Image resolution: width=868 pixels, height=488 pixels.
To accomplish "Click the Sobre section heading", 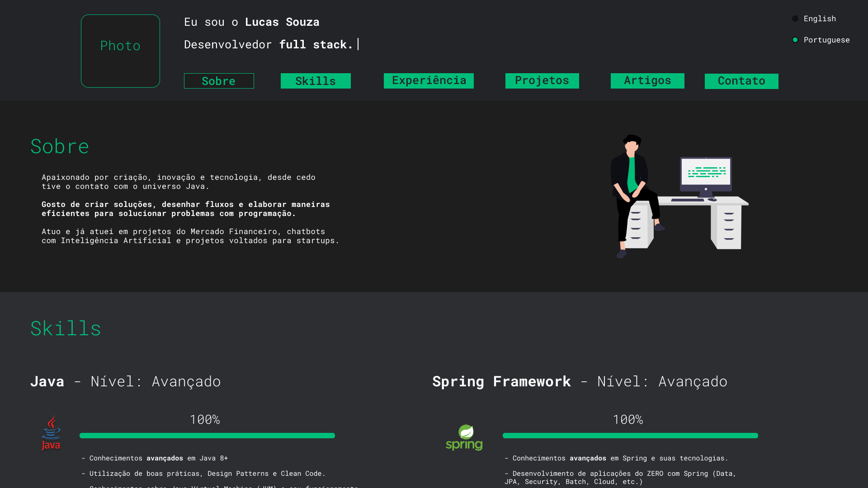I will [x=60, y=146].
